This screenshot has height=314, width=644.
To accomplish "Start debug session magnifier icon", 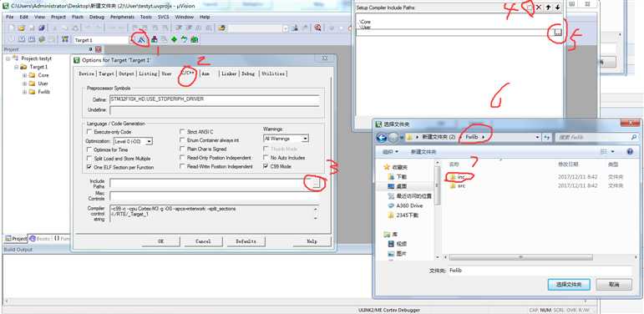I will click(x=317, y=28).
